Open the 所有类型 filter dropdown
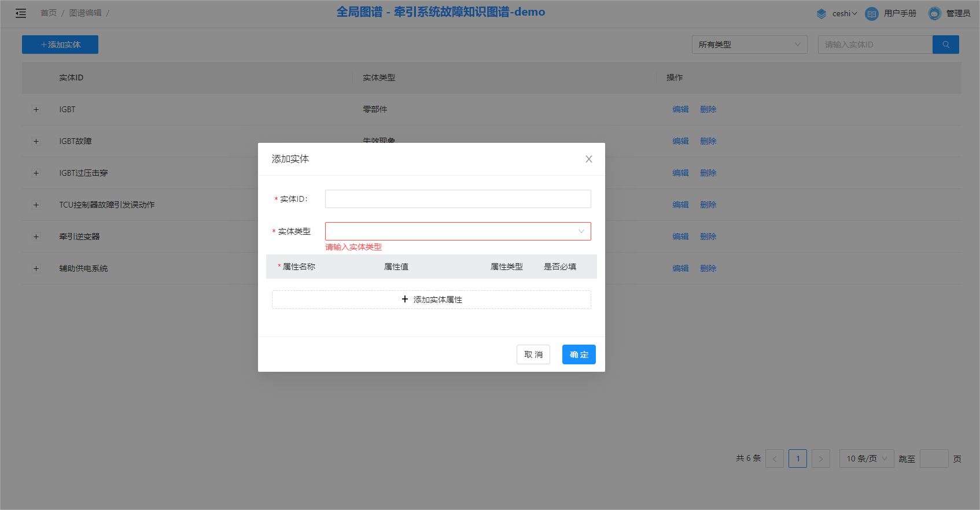This screenshot has height=510, width=980. pyautogui.click(x=749, y=45)
